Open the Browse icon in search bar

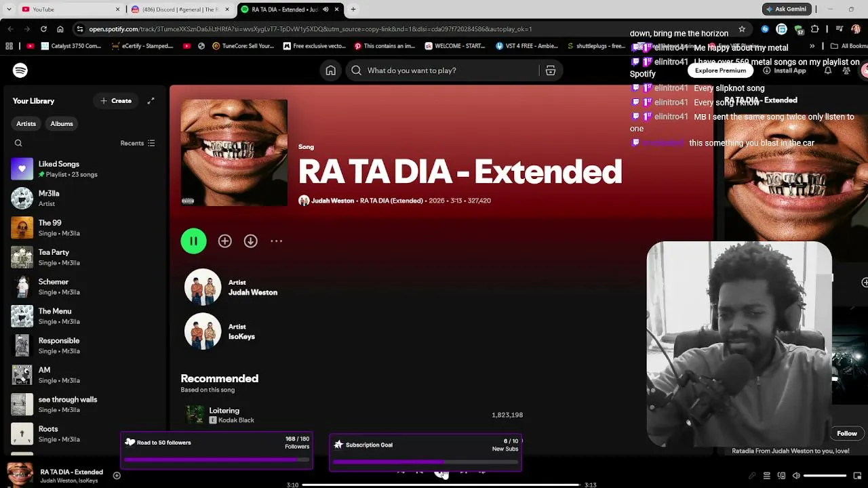point(551,70)
